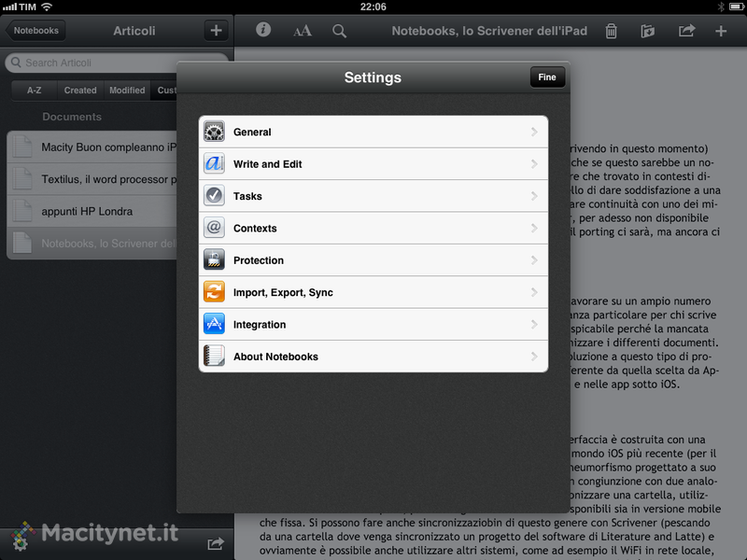
Task: Click plus button beside Articoli title
Action: point(216,31)
